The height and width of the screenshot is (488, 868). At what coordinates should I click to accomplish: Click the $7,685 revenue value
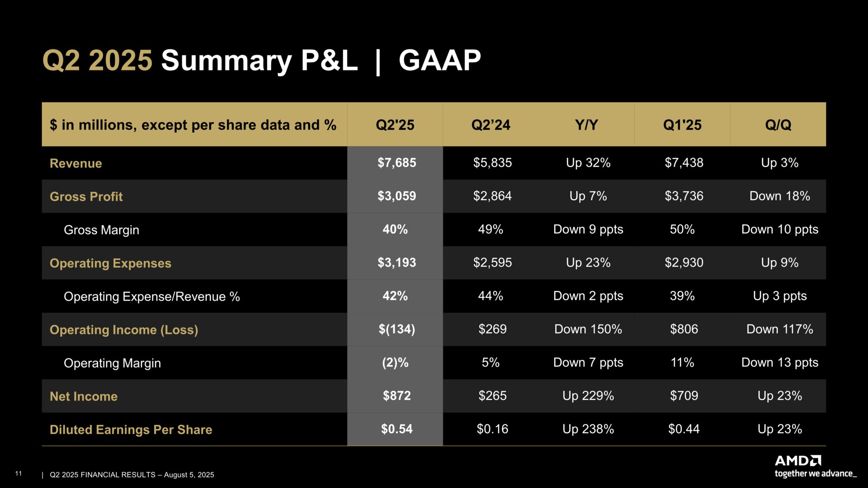[x=396, y=163]
